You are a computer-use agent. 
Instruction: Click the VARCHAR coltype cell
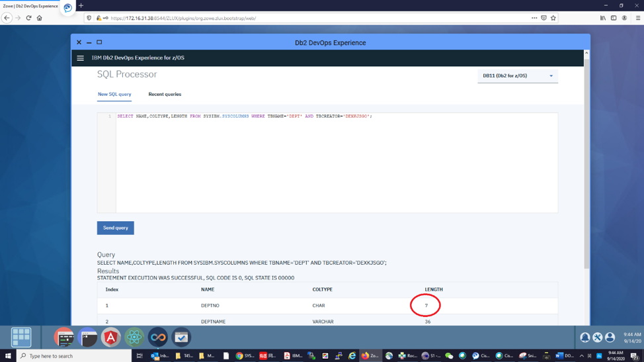[x=323, y=322]
